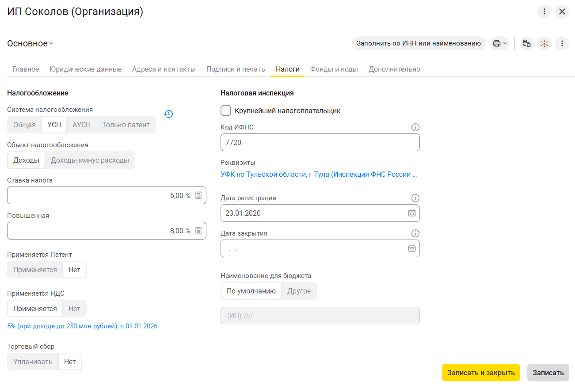The height and width of the screenshot is (392, 575).
Task: Expand the Основное section dropdown
Action: pos(30,43)
